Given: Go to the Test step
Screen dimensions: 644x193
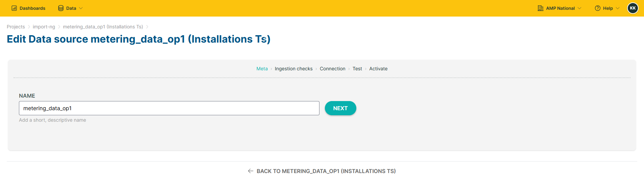Looking at the screenshot, I should (x=357, y=69).
